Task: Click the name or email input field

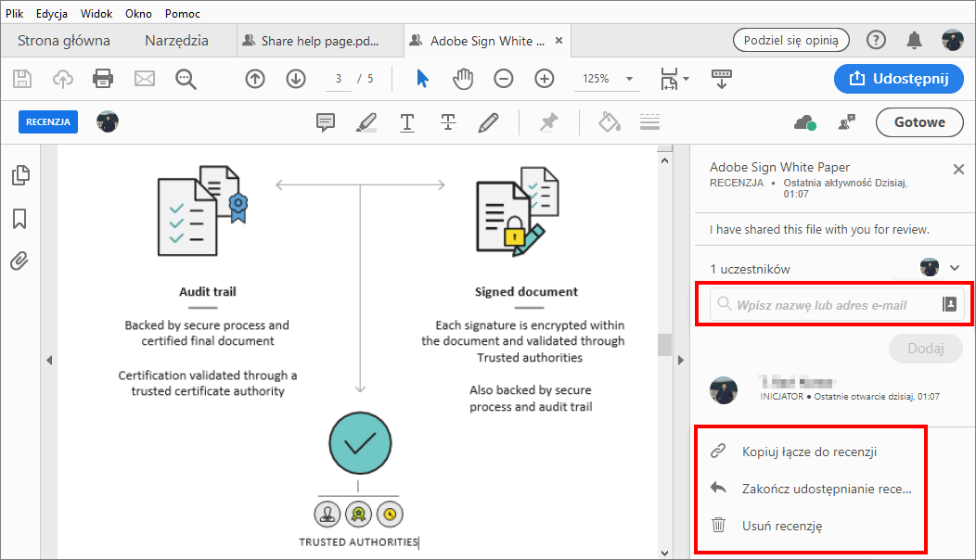Action: 837,304
